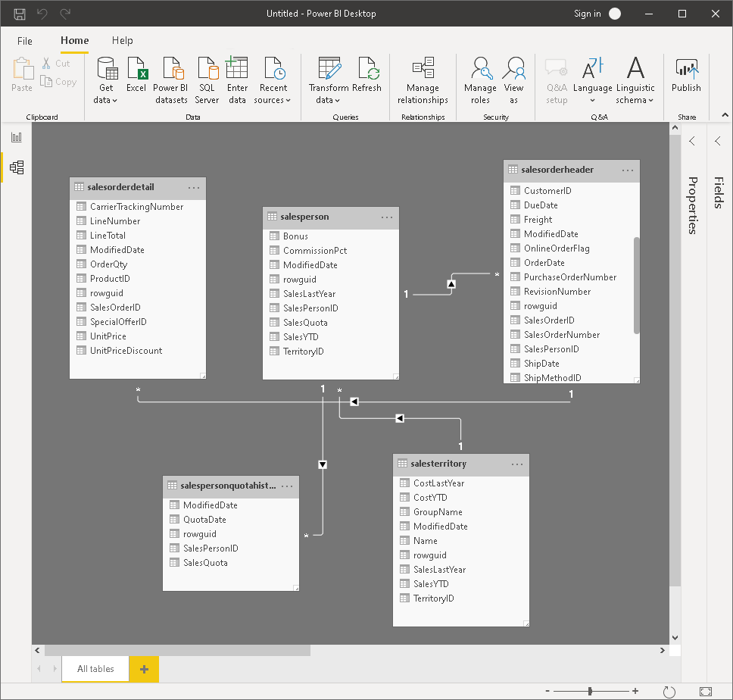
Task: Switch to the Help ribbon tab
Action: pos(122,41)
